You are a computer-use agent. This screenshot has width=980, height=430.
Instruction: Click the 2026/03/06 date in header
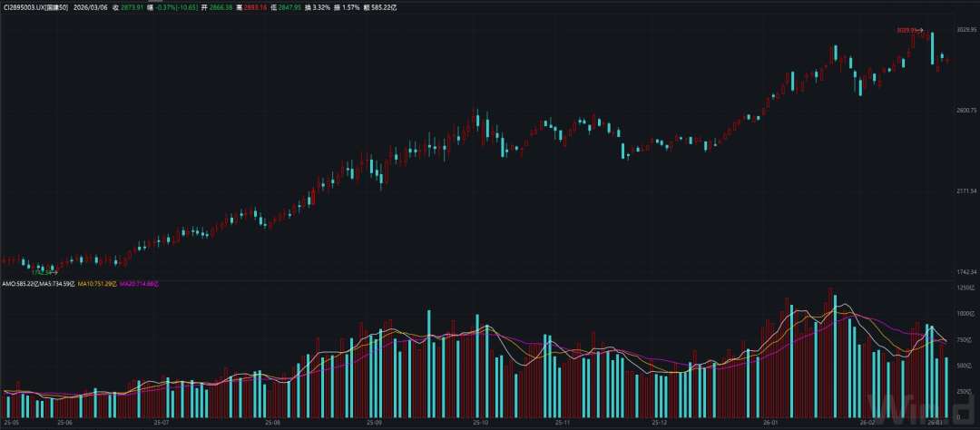pyautogui.click(x=90, y=6)
